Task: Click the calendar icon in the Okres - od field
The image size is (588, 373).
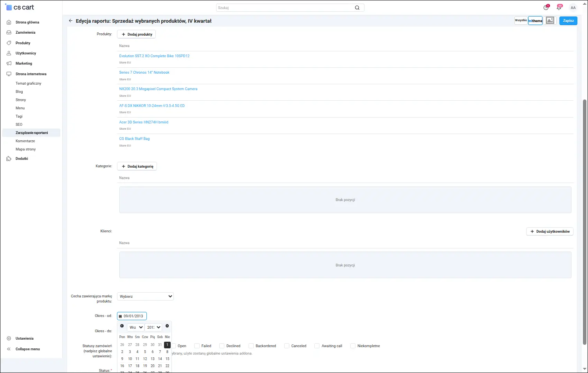Action: pyautogui.click(x=121, y=316)
